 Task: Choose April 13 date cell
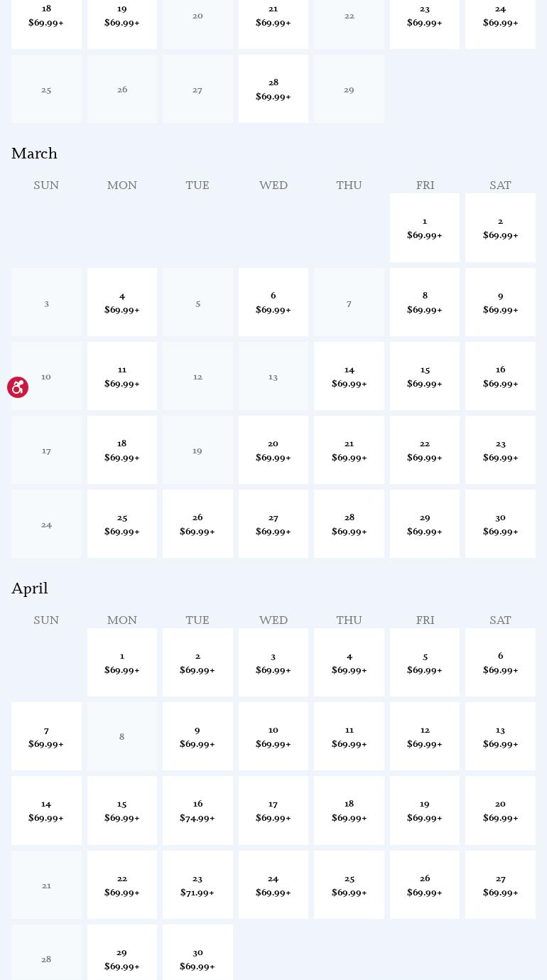tap(500, 737)
